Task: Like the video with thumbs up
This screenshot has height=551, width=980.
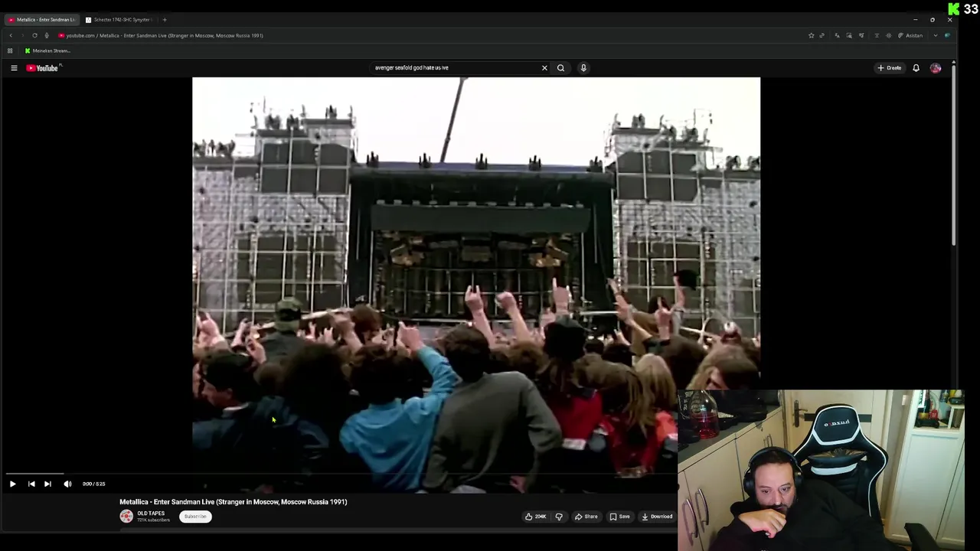Action: (535, 517)
